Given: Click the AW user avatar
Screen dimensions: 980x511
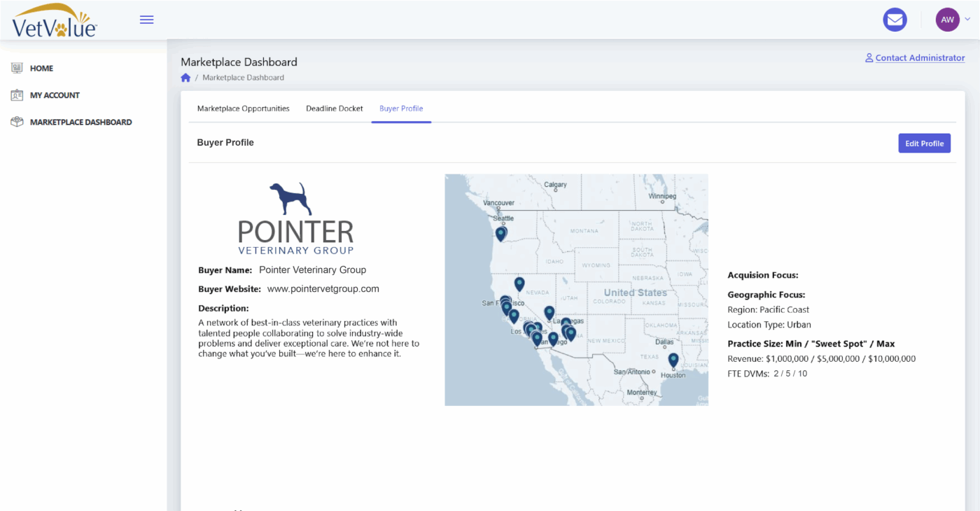Looking at the screenshot, I should click(x=947, y=20).
